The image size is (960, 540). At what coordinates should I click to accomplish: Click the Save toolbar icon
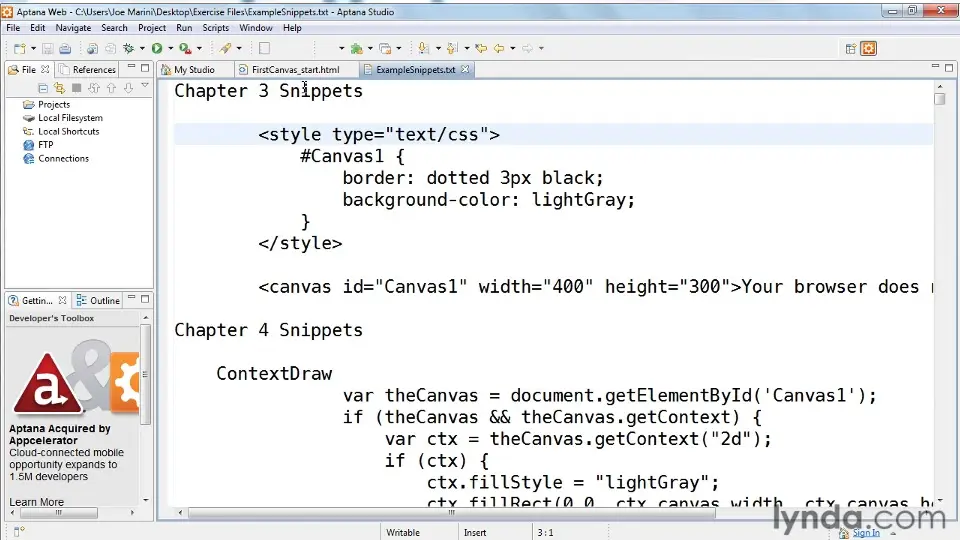47,48
